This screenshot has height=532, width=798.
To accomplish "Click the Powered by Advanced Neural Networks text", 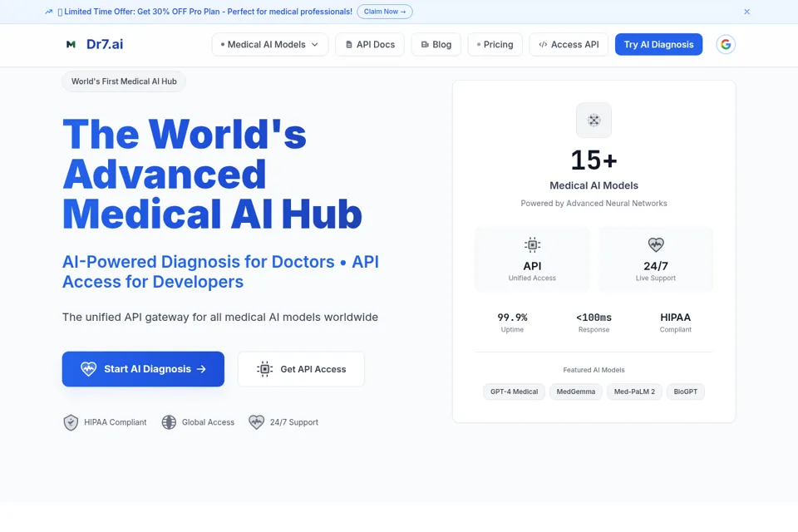I will (594, 203).
